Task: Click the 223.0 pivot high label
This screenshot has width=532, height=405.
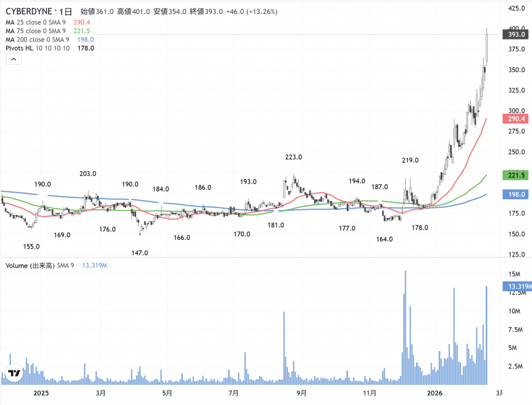Action: 294,157
